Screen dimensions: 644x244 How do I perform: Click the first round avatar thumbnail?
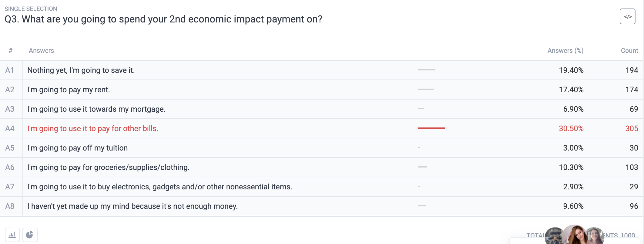click(x=554, y=236)
